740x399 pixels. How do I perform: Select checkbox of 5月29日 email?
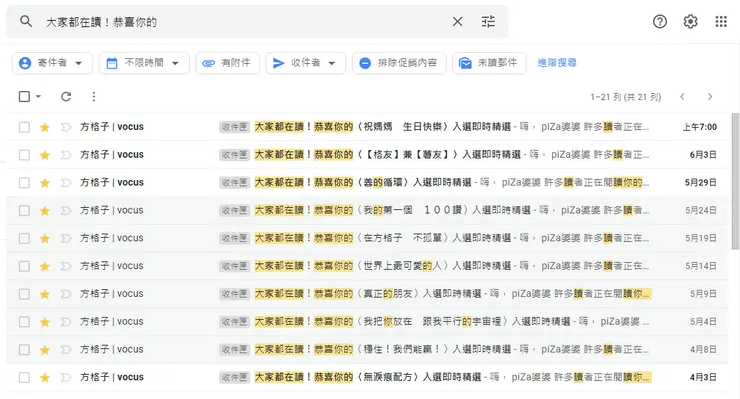point(24,183)
